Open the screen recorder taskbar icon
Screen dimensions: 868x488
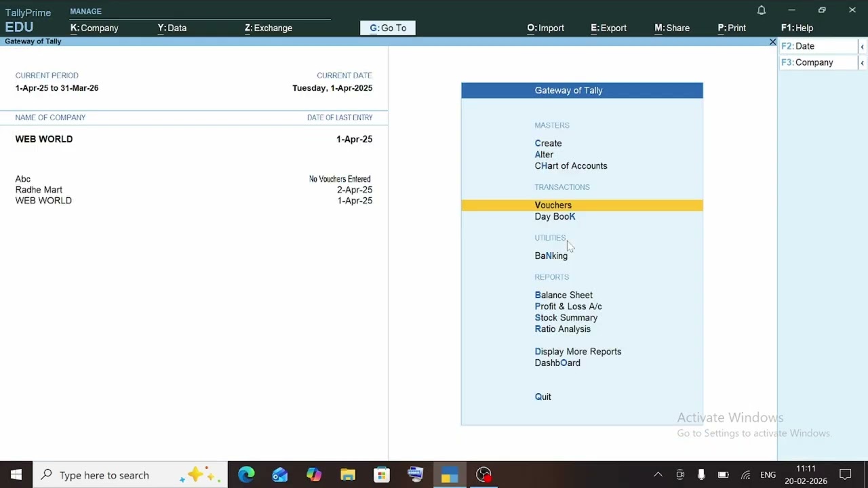pyautogui.click(x=484, y=474)
